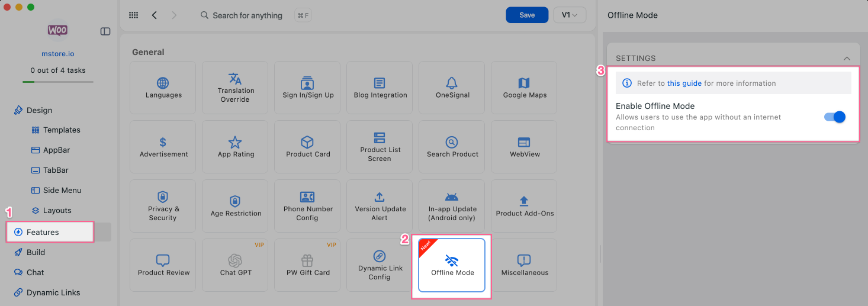Open the Privacy & Security tile
Image resolution: width=868 pixels, height=306 pixels.
point(163,206)
